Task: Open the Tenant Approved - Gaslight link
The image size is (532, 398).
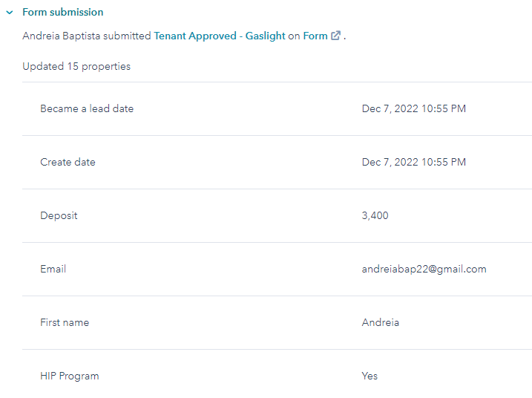Action: [x=220, y=36]
